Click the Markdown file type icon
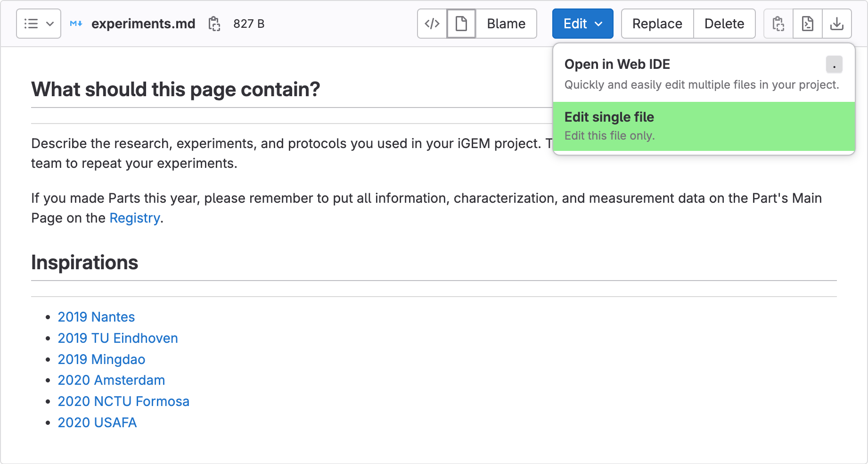868x464 pixels. coord(76,24)
